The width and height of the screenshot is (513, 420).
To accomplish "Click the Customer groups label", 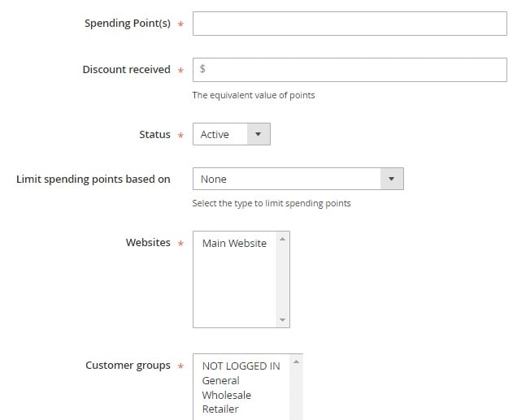I will 128,366.
